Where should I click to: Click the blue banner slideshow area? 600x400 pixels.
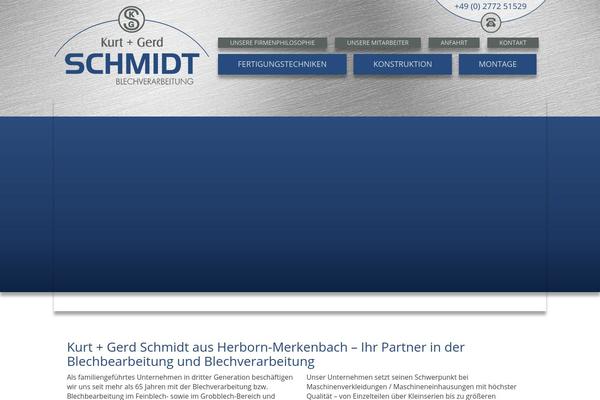click(300, 204)
